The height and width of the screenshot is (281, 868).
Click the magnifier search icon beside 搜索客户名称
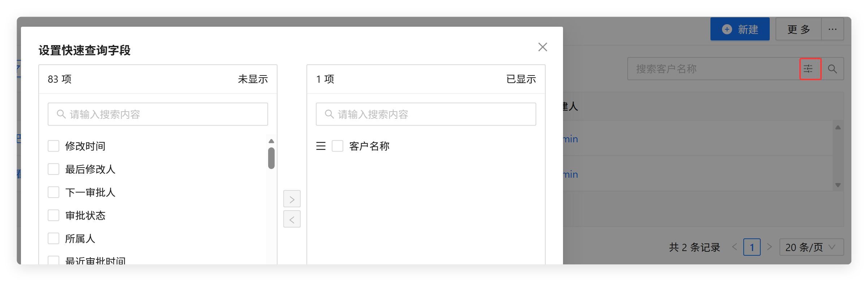point(832,69)
